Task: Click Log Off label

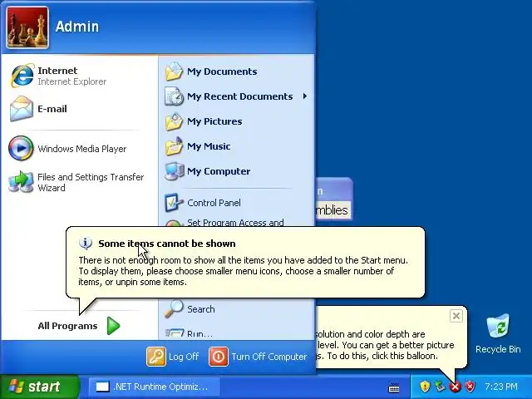Action: click(184, 357)
